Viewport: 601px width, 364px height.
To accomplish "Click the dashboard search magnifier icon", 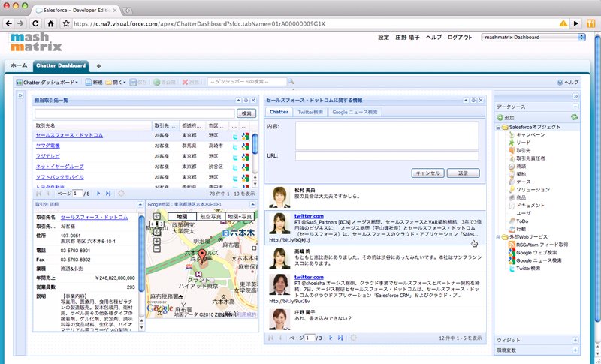I will (x=291, y=82).
